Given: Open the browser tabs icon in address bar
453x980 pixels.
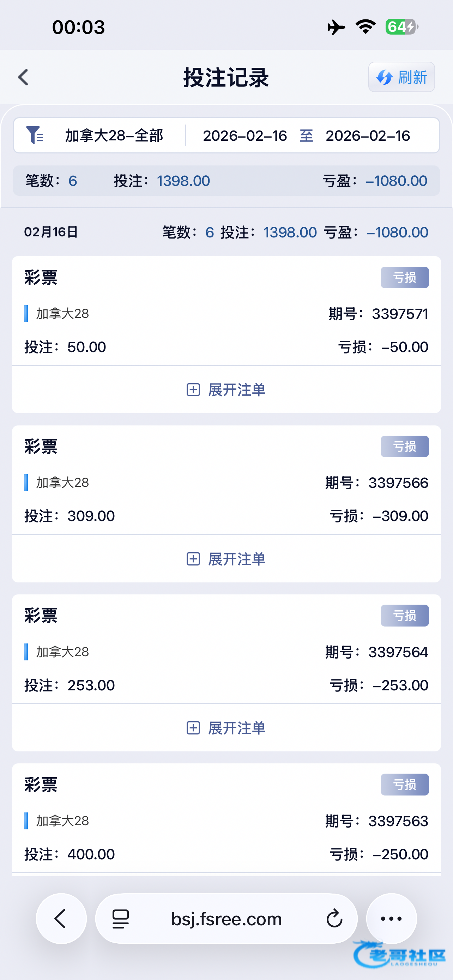Looking at the screenshot, I should point(121,919).
